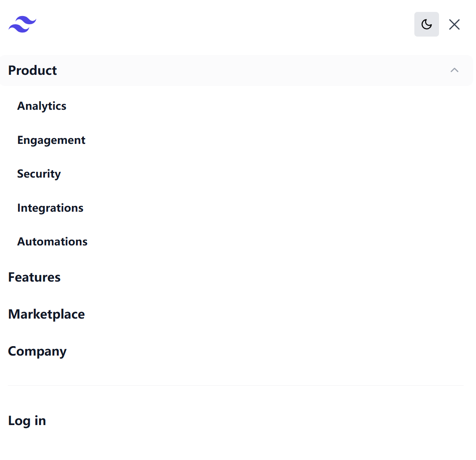Click the Log in link
The height and width of the screenshot is (460, 476).
coord(27,421)
